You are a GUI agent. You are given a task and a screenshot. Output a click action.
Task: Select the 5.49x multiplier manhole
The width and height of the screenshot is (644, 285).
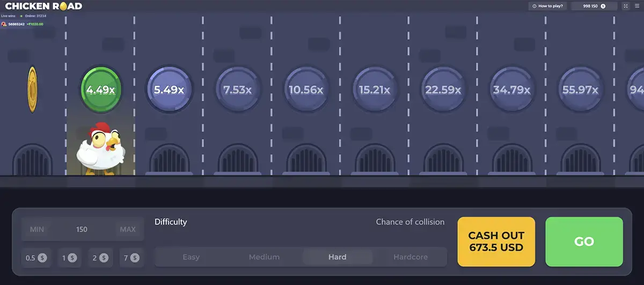coord(169,90)
